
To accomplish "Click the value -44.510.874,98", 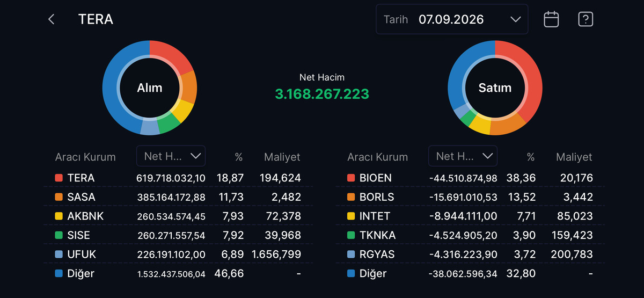I will tap(463, 178).
